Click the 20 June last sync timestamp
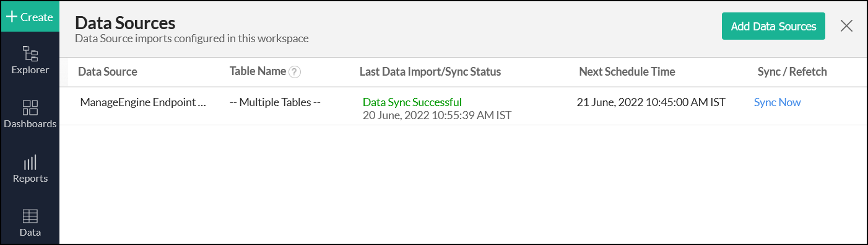The height and width of the screenshot is (245, 868). coord(437,115)
